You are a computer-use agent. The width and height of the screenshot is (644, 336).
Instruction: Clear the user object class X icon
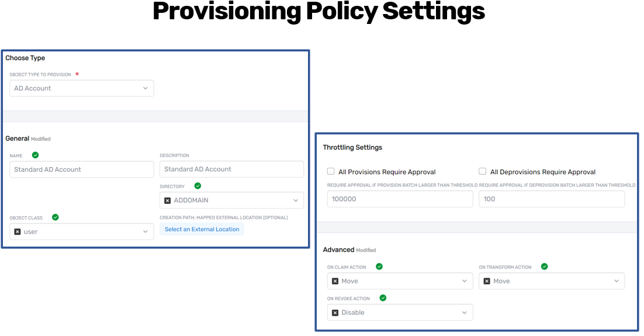click(x=18, y=231)
